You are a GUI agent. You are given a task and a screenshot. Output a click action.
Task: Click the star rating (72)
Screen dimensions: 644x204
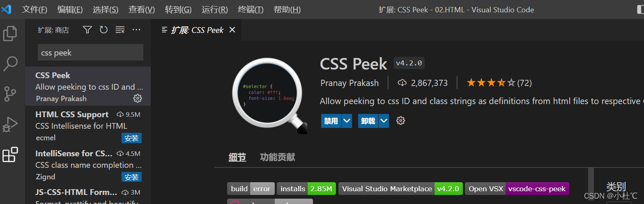click(x=499, y=83)
